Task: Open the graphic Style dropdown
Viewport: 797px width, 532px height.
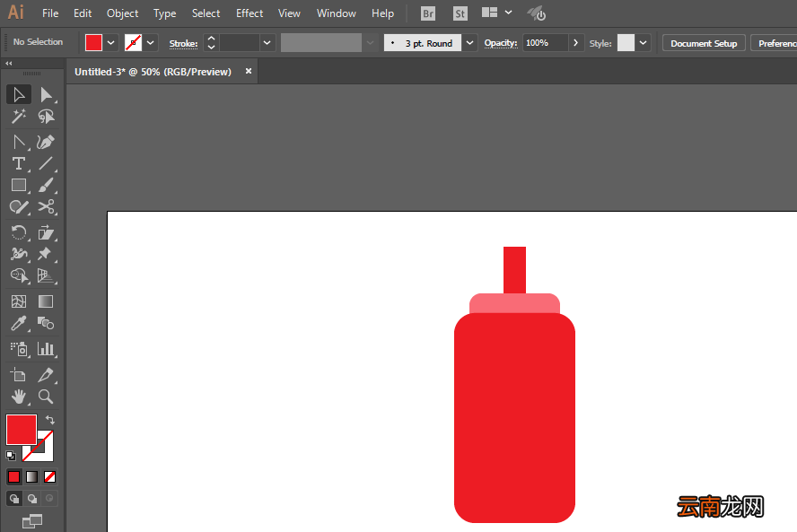Action: [643, 43]
